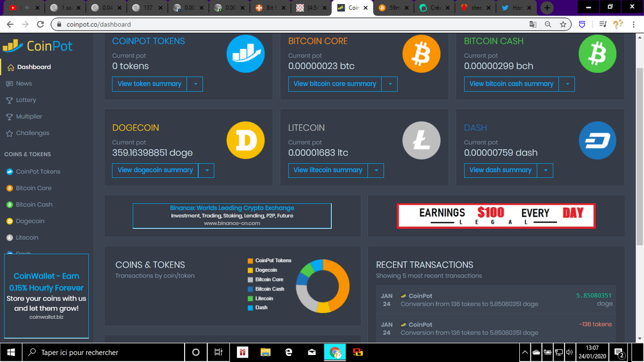This screenshot has height=362, width=644.
Task: Expand the dash summary dropdown arrow
Action: coord(545,170)
